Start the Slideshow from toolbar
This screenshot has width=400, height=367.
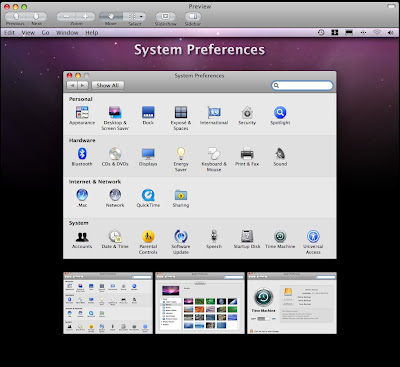click(x=166, y=16)
